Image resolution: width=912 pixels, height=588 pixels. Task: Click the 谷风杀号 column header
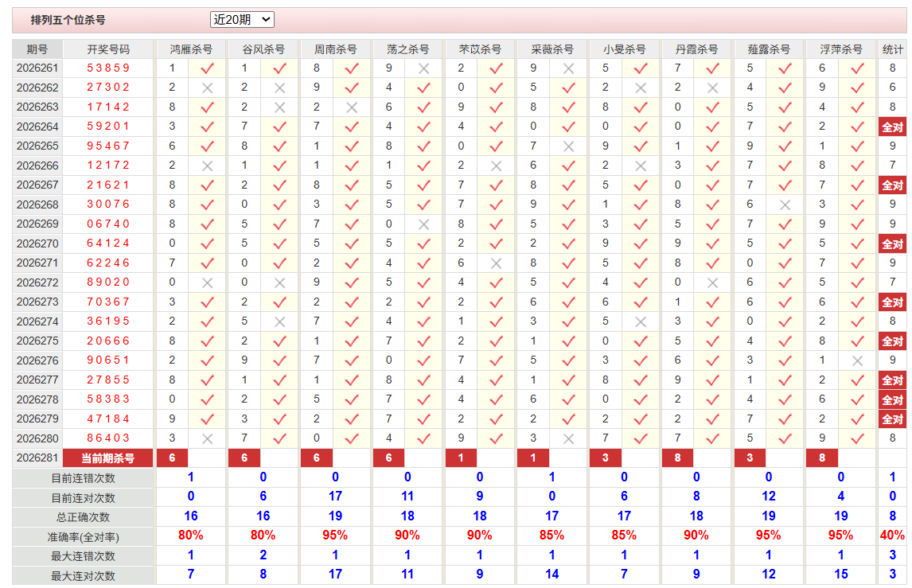pos(263,49)
